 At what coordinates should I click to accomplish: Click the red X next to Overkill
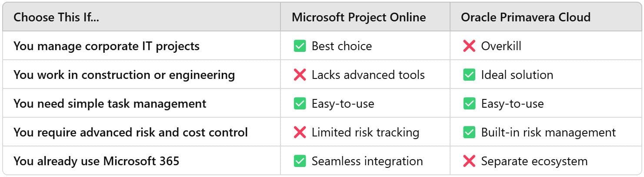tap(469, 46)
